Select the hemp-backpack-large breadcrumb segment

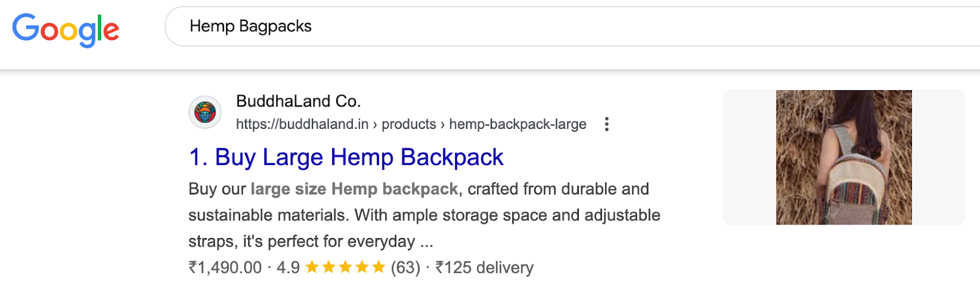click(x=518, y=125)
